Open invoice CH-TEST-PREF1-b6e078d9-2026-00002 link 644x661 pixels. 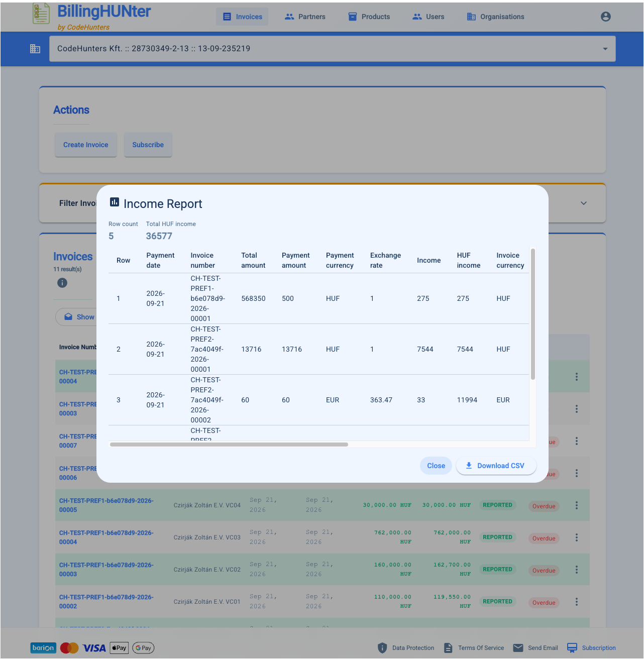tap(106, 602)
